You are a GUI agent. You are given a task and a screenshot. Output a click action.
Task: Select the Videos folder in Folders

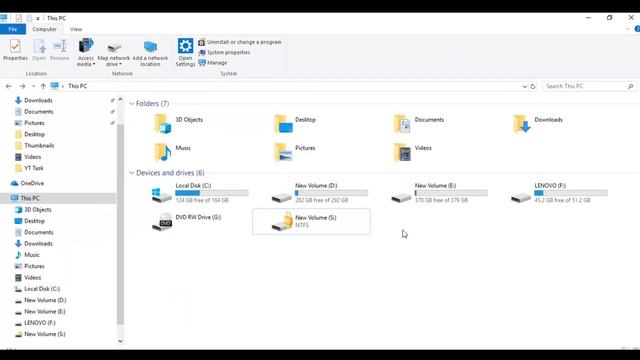pyautogui.click(x=413, y=151)
